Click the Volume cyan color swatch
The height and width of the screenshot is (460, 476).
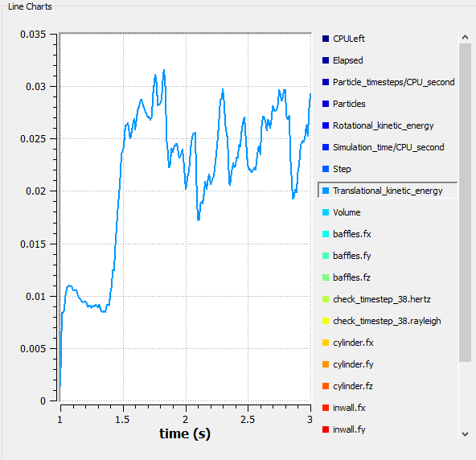tap(326, 212)
